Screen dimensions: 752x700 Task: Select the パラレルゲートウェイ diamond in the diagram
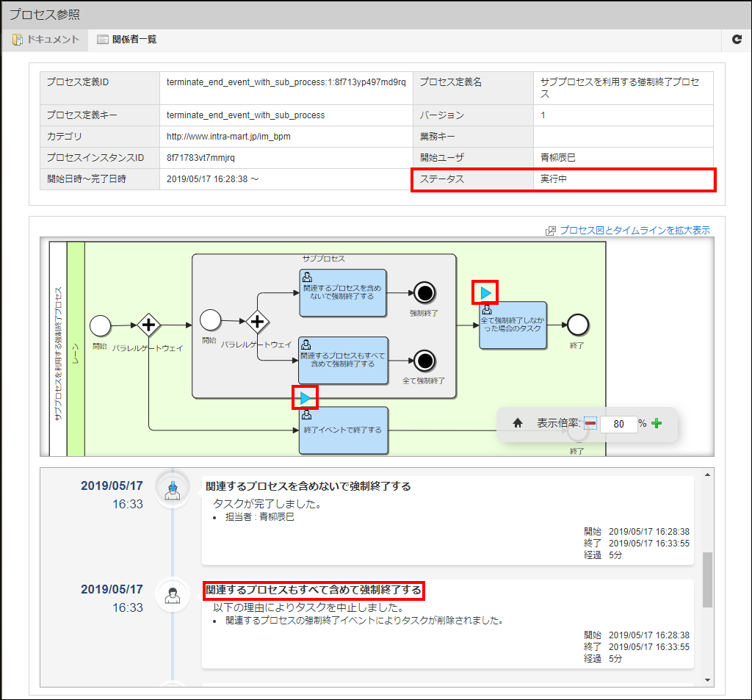(148, 322)
